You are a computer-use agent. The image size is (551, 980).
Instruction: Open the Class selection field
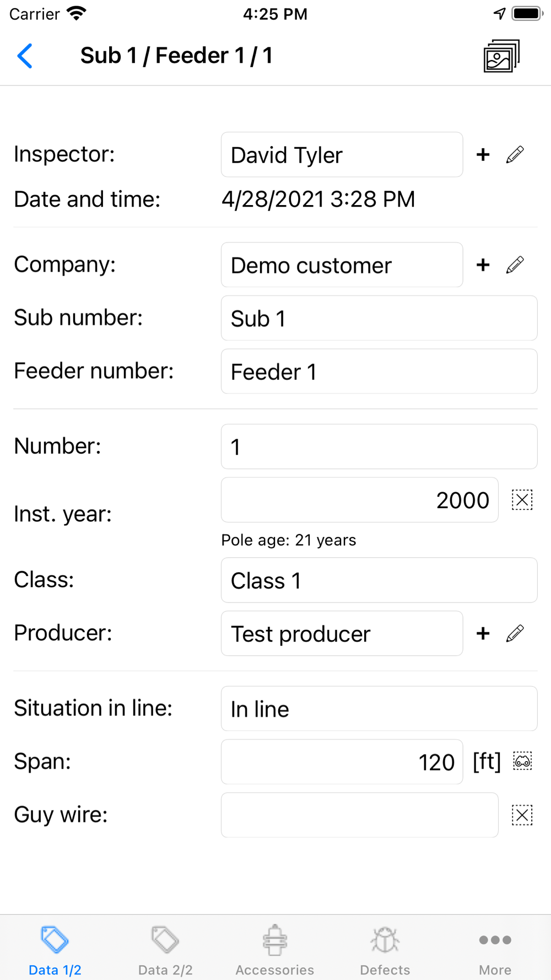pyautogui.click(x=379, y=580)
